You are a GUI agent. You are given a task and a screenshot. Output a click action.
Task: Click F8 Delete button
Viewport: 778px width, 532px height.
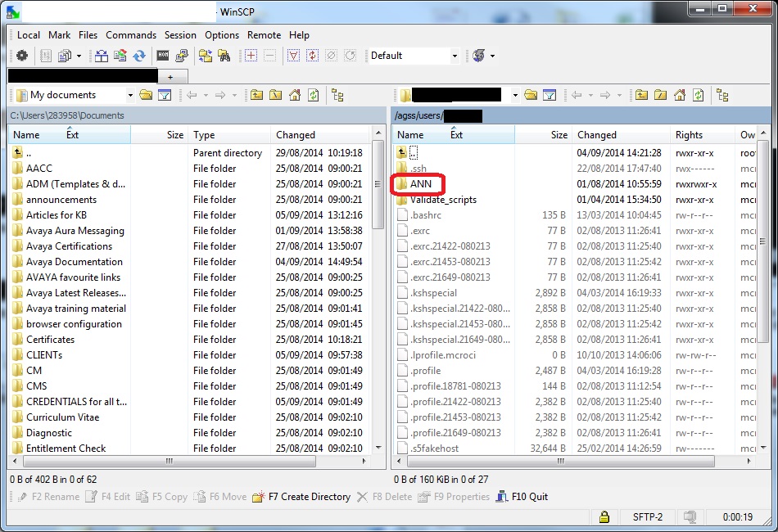click(x=385, y=497)
